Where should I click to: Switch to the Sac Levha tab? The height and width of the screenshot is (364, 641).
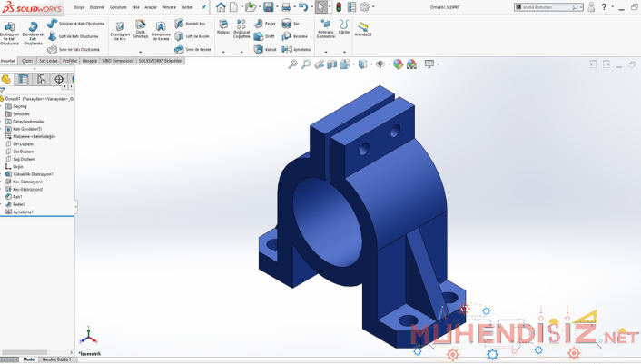coord(46,61)
